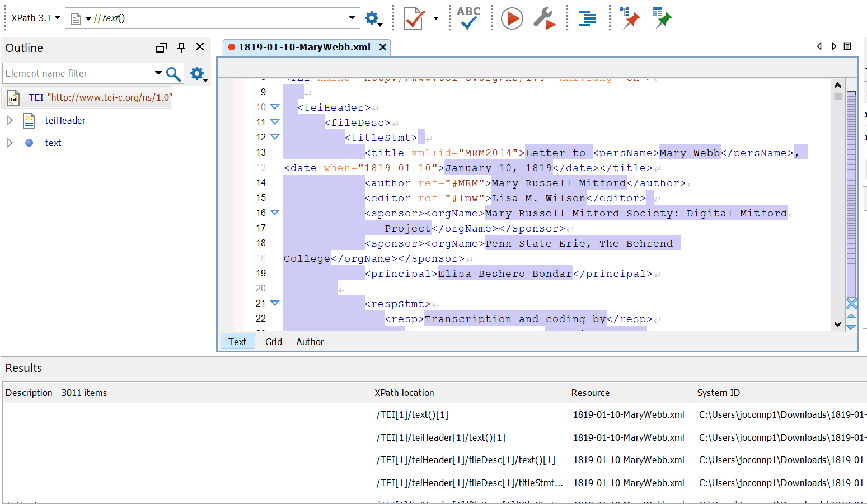The image size is (867, 504).
Task: Open the XPath 3.1 version dropdown
Action: pos(36,18)
